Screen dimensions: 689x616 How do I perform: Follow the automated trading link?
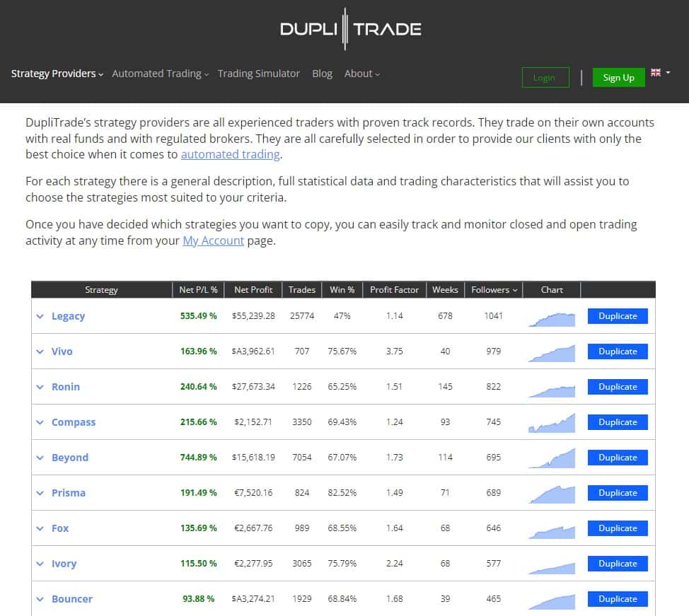coord(230,155)
